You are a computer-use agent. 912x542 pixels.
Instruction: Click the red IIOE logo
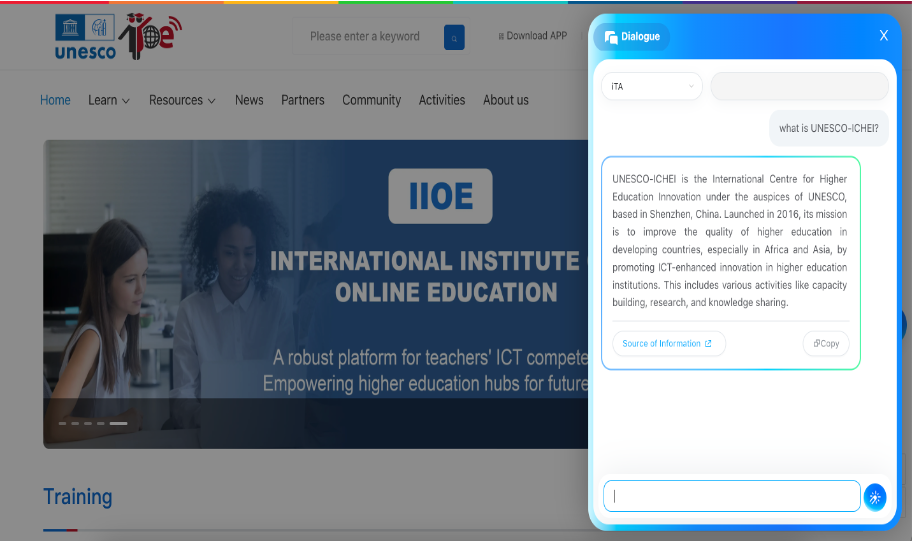click(149, 36)
